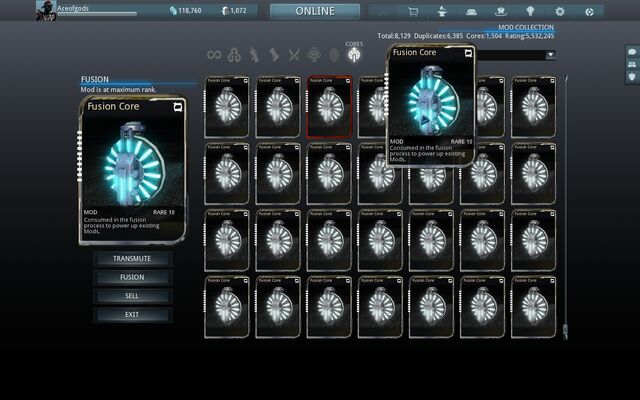
Task: Select the crossed swords melee filter icon
Action: click(294, 55)
